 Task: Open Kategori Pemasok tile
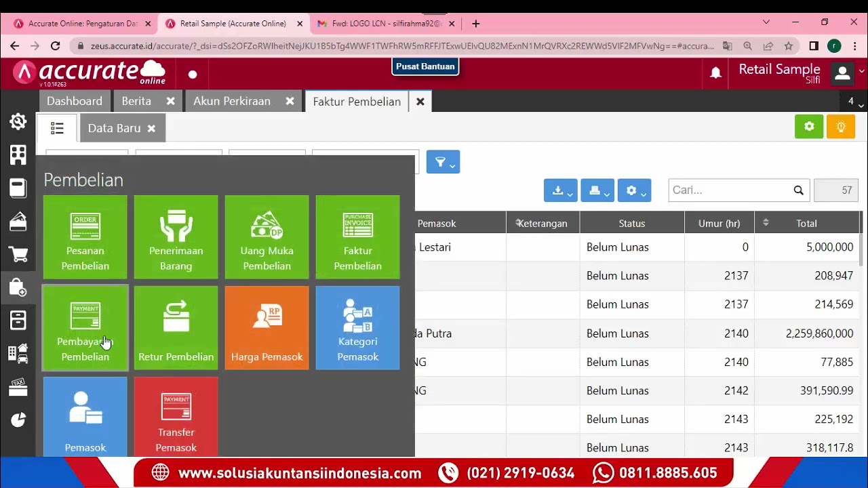coord(358,328)
